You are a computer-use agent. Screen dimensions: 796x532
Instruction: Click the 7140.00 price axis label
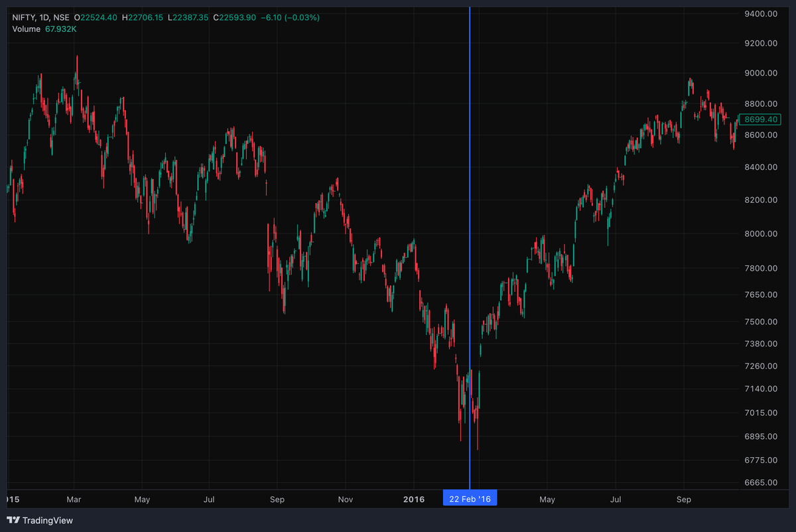[761, 389]
